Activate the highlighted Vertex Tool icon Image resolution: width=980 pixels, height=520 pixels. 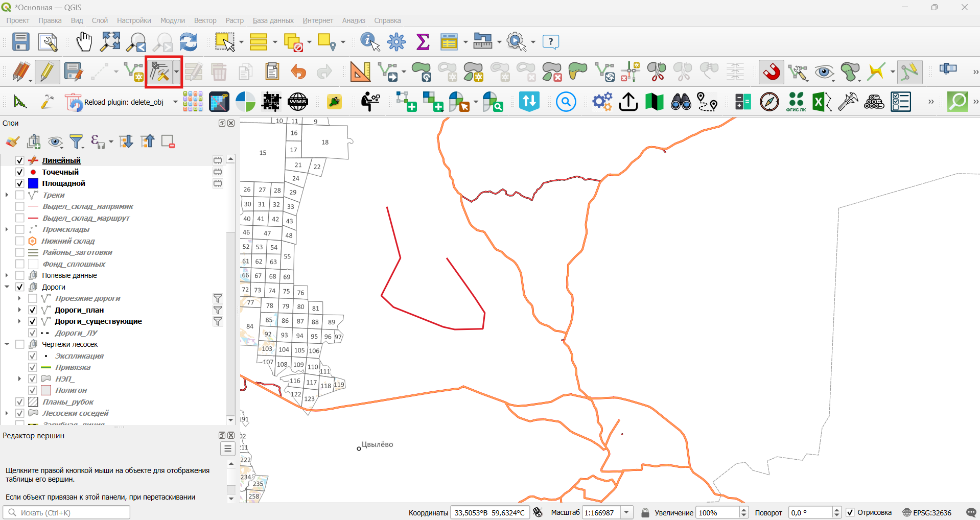tap(159, 72)
